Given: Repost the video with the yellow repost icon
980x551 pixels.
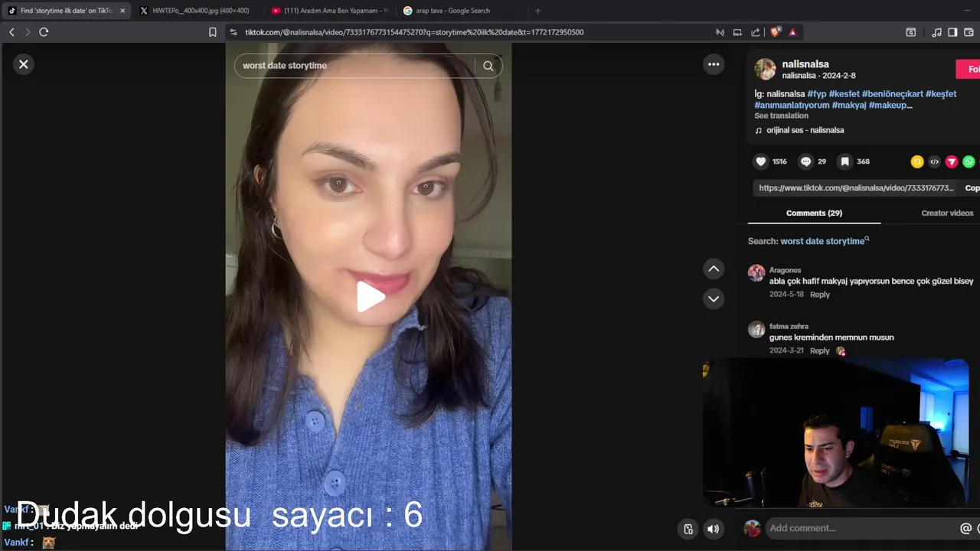Looking at the screenshot, I should [916, 161].
